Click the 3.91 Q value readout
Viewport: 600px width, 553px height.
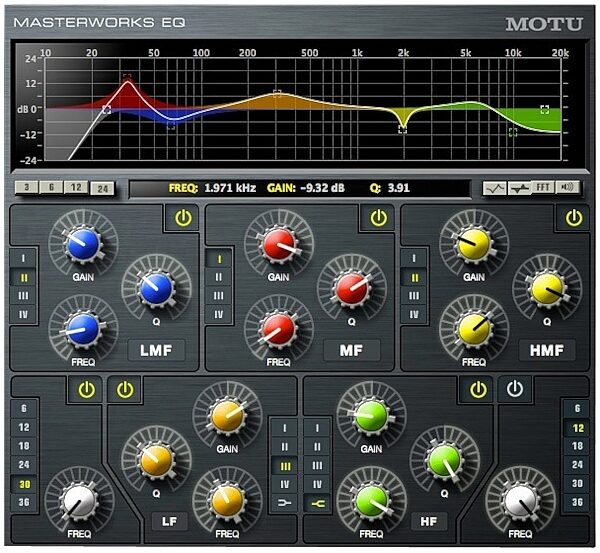(x=398, y=188)
